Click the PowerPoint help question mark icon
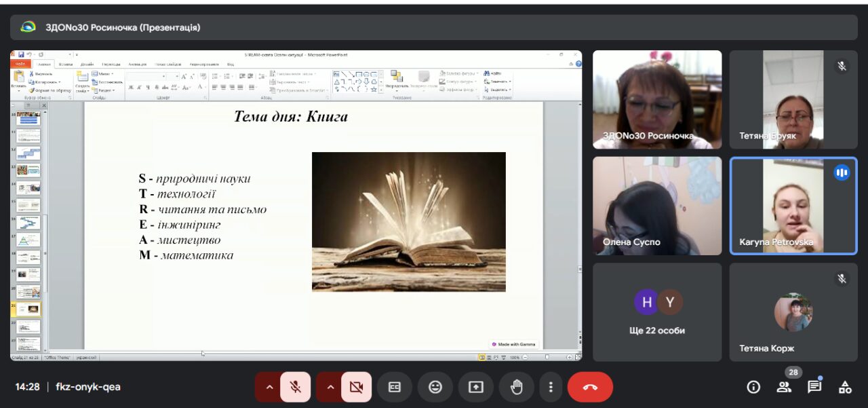The height and width of the screenshot is (408, 868). coord(578,64)
